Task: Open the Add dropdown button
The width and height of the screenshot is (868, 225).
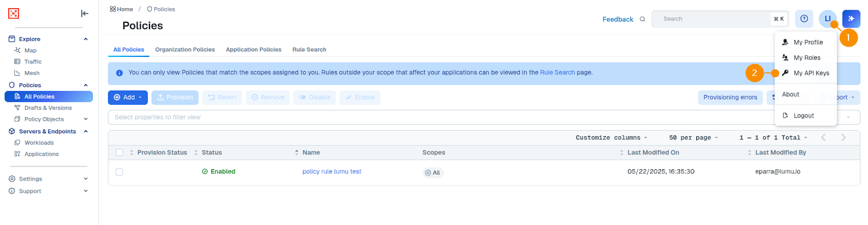Action: [x=128, y=98]
